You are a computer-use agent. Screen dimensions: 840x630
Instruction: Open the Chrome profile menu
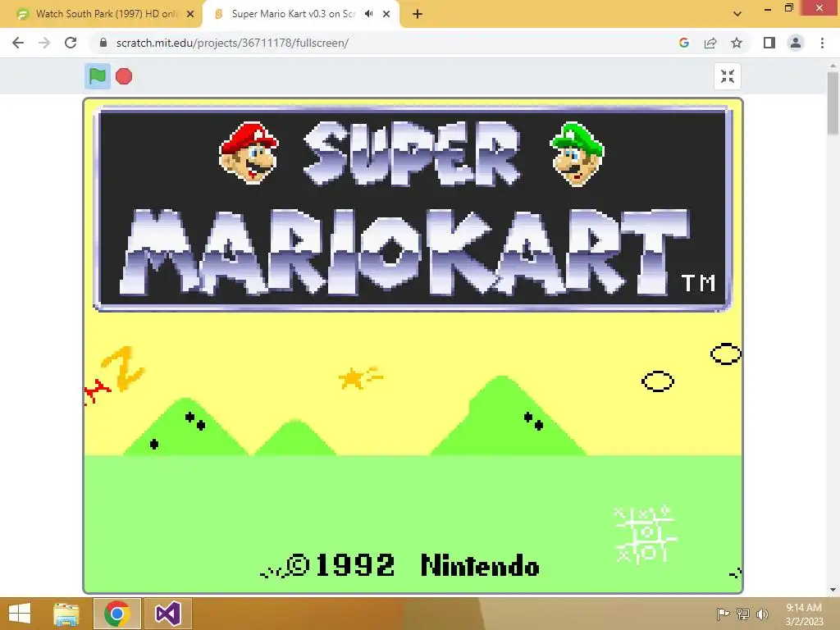pos(796,43)
